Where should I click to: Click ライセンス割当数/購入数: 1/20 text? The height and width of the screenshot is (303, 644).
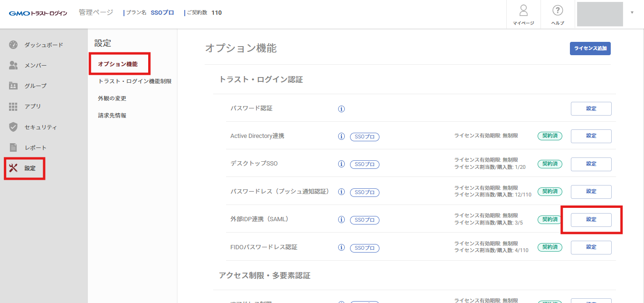coord(490,167)
